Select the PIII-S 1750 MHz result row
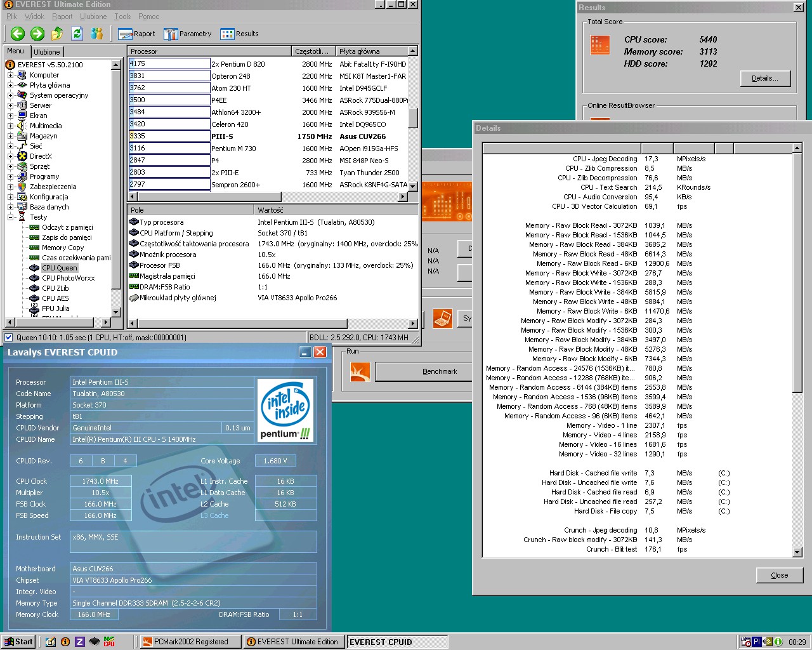 pyautogui.click(x=268, y=136)
